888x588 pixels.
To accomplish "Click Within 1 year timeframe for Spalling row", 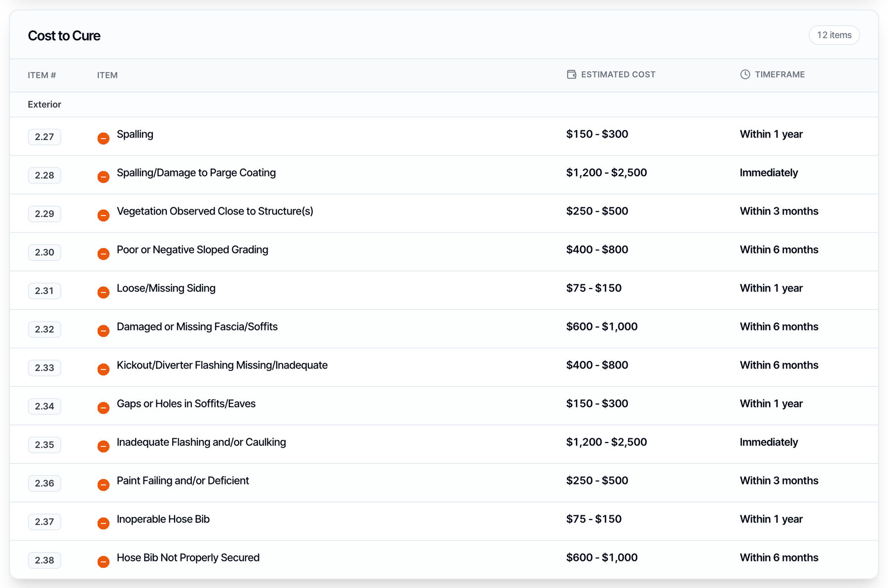I will pyautogui.click(x=771, y=134).
